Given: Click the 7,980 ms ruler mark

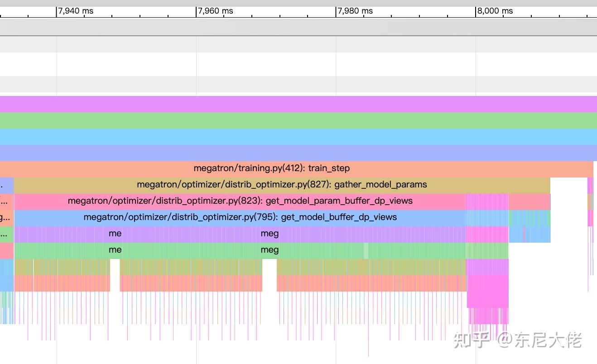Looking at the screenshot, I should point(355,11).
